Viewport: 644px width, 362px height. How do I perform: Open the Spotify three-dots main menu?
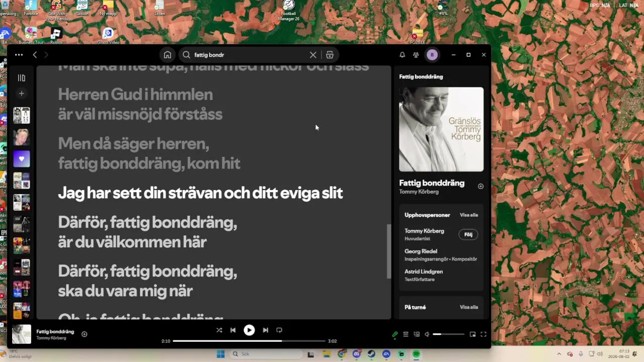pos(19,55)
